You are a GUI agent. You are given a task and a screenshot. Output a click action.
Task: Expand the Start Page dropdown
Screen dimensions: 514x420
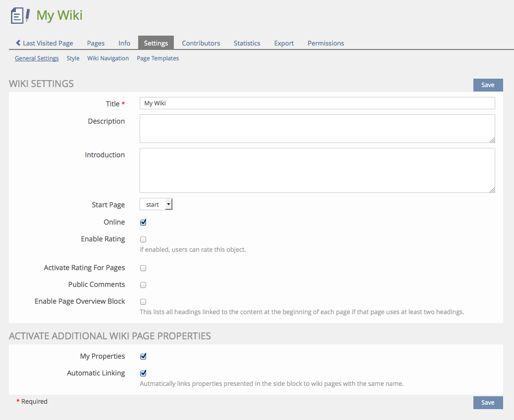pos(156,204)
